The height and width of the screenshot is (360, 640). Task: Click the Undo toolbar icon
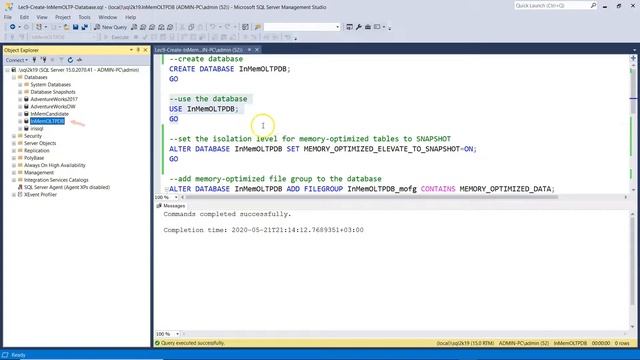tap(213, 27)
